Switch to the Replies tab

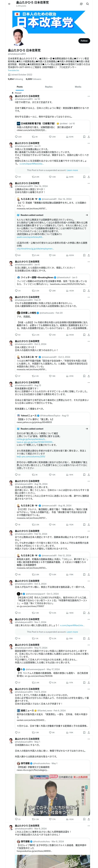pyautogui.click(x=49, y=87)
